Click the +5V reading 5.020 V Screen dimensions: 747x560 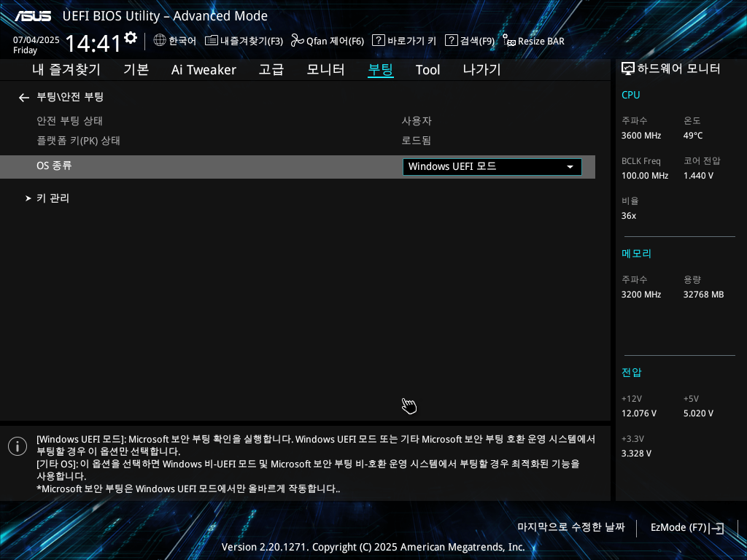698,413
